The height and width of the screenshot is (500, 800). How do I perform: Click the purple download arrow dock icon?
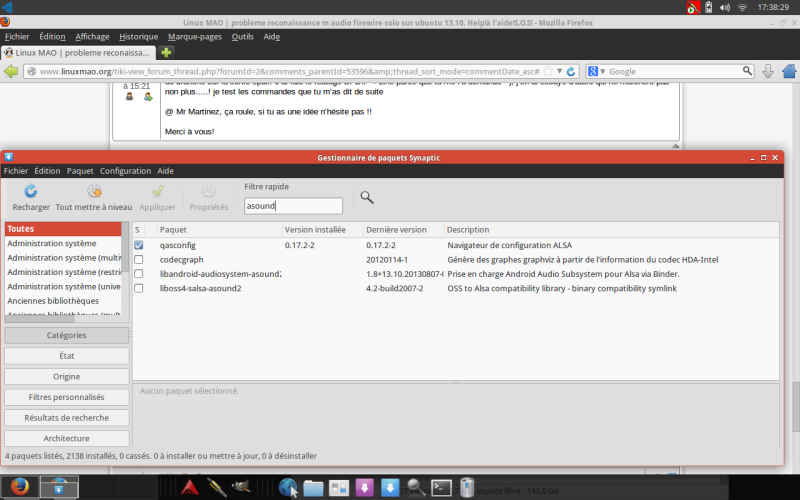[x=364, y=487]
